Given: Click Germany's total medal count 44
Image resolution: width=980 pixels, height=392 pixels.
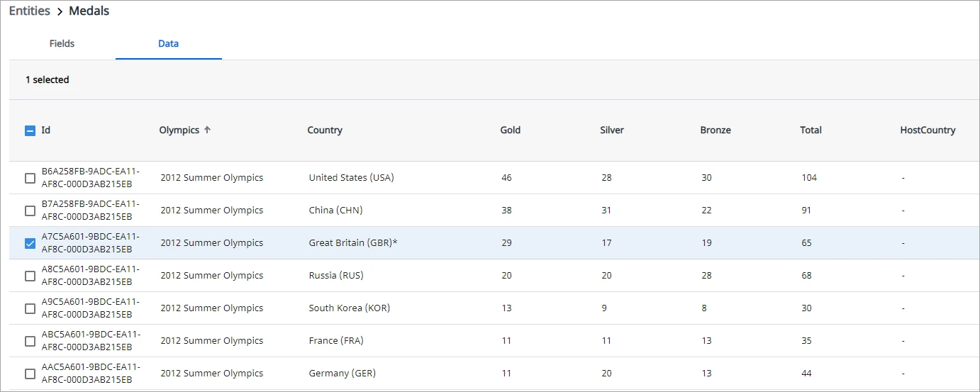Looking at the screenshot, I should point(806,374).
